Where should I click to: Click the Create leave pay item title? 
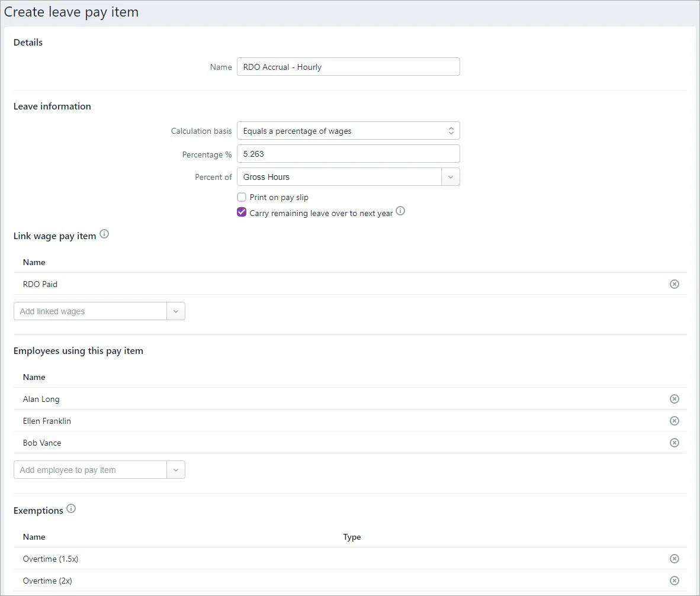pos(72,12)
